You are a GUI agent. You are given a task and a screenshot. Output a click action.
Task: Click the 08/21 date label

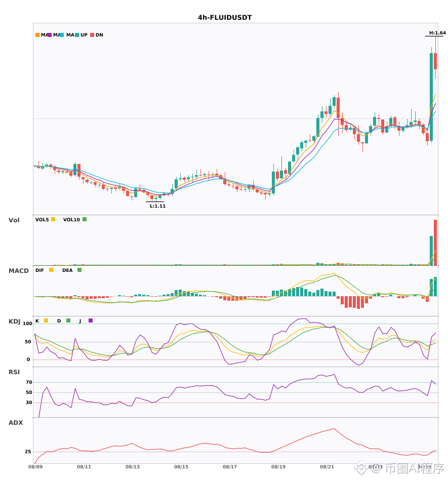tap(327, 467)
